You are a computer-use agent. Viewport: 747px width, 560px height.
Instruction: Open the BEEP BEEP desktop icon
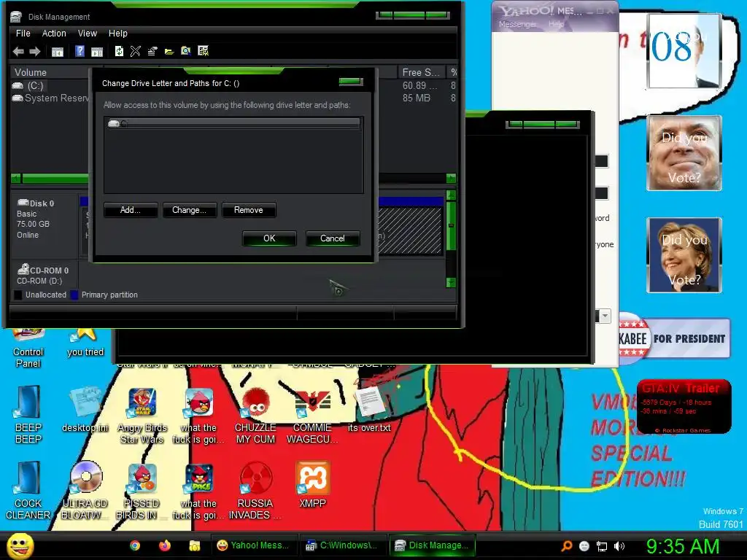28,415
